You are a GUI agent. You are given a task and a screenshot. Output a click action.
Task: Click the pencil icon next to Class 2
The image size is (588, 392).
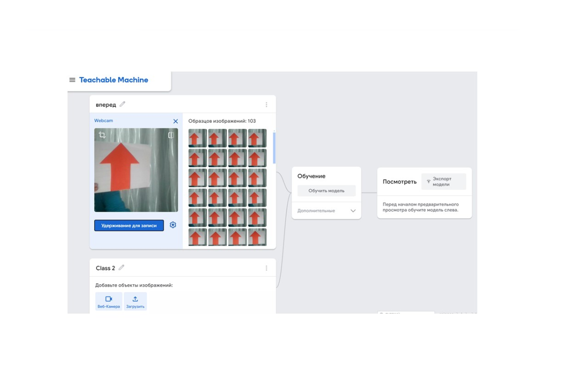point(122,268)
